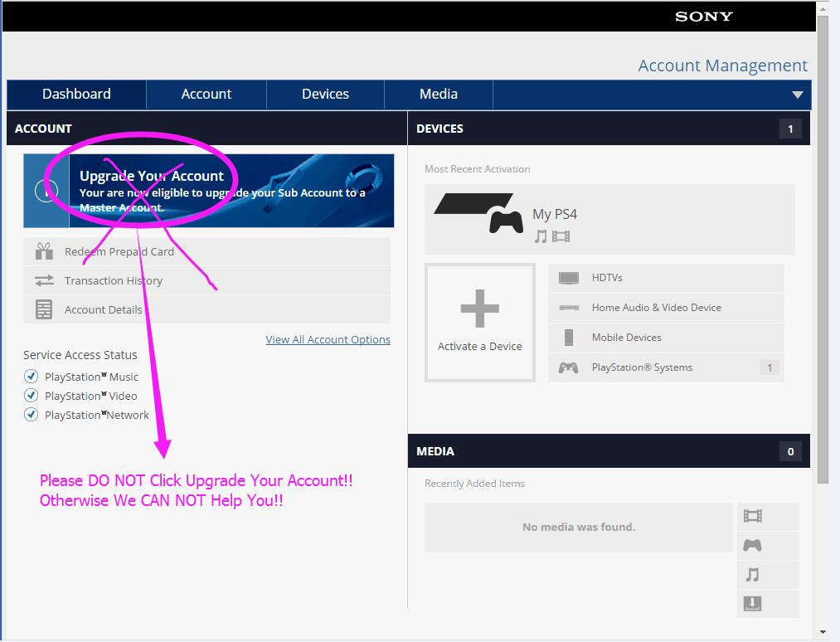Image resolution: width=840 pixels, height=642 pixels.
Task: Open the Mobile Devices category
Action: 666,338
